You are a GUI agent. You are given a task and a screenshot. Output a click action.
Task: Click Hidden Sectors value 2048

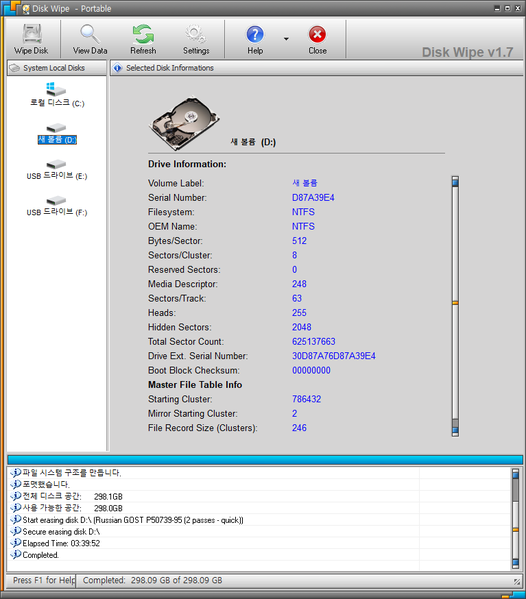[x=301, y=327]
